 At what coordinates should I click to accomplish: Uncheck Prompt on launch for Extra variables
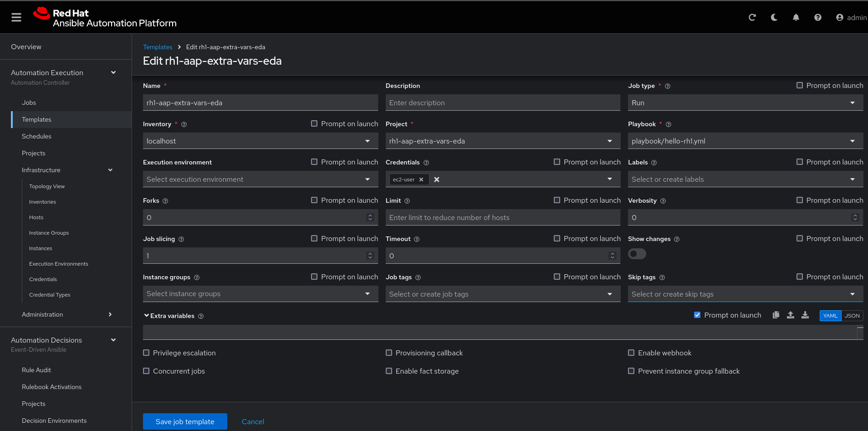[x=697, y=315]
